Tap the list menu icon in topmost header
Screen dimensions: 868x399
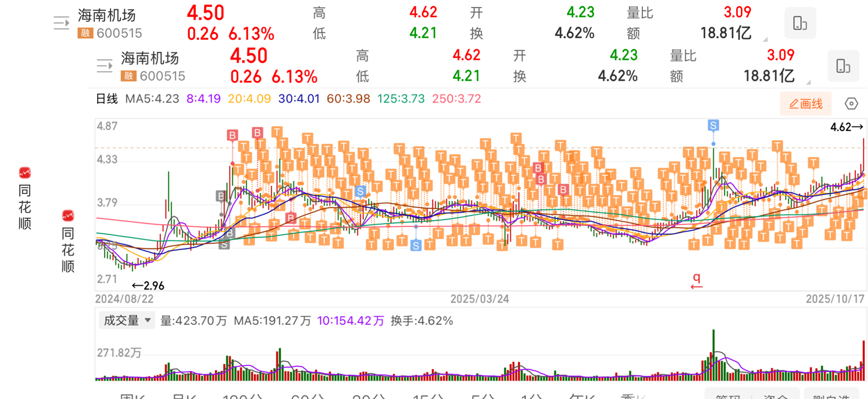click(61, 23)
